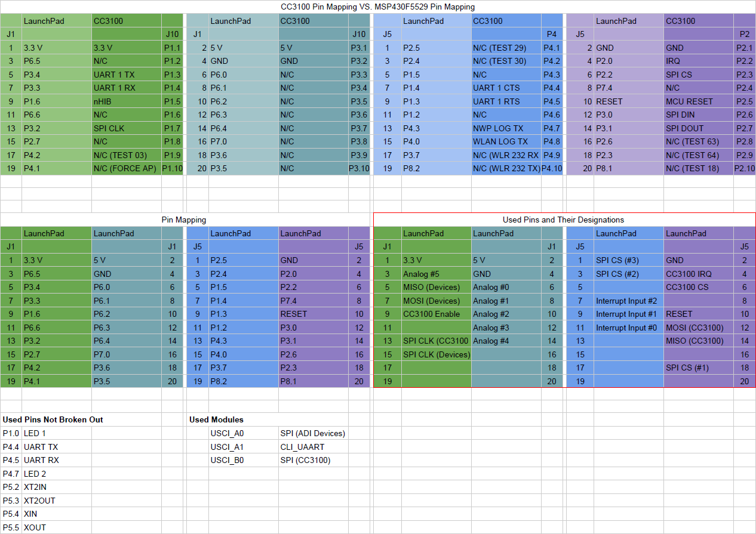Select the 'CC3100 IRQ' cell

tap(699, 274)
